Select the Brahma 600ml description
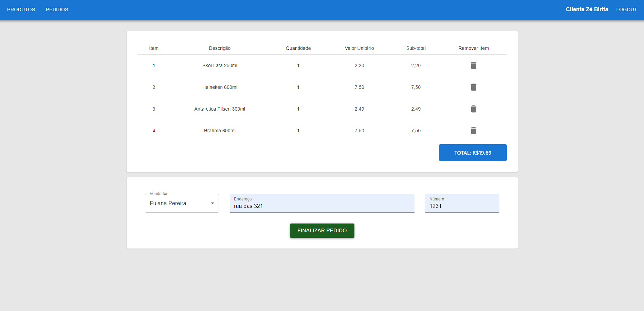Image resolution: width=644 pixels, height=311 pixels. [220, 131]
